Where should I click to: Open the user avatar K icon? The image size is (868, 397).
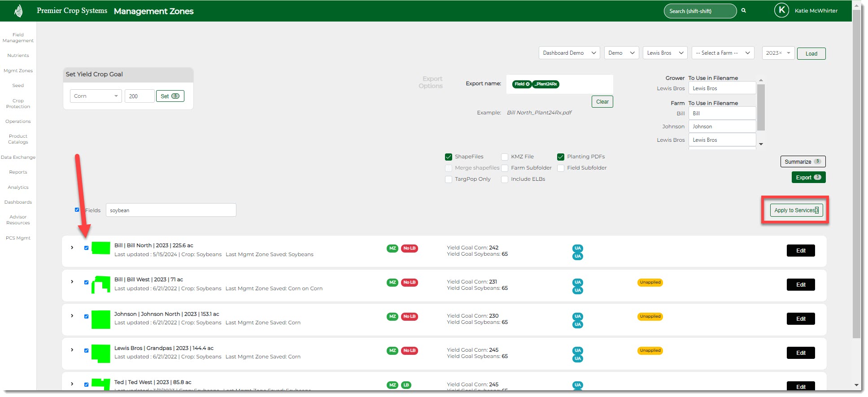[x=781, y=10]
